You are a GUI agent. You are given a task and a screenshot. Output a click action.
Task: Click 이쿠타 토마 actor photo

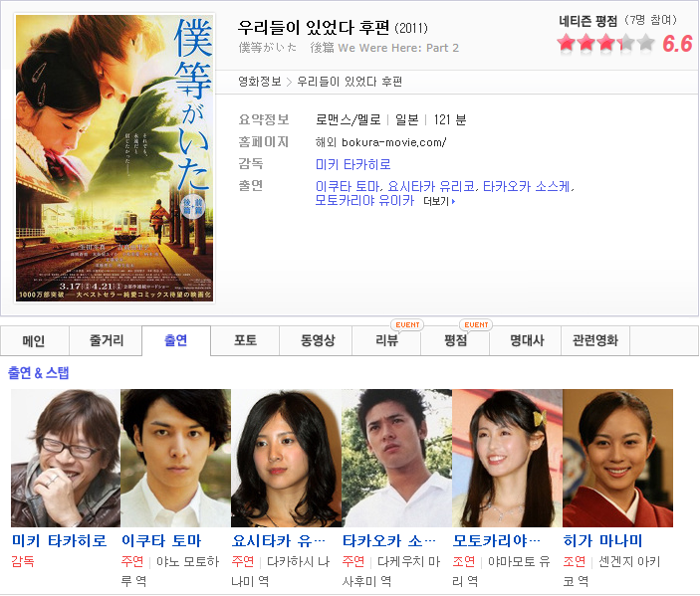176,458
